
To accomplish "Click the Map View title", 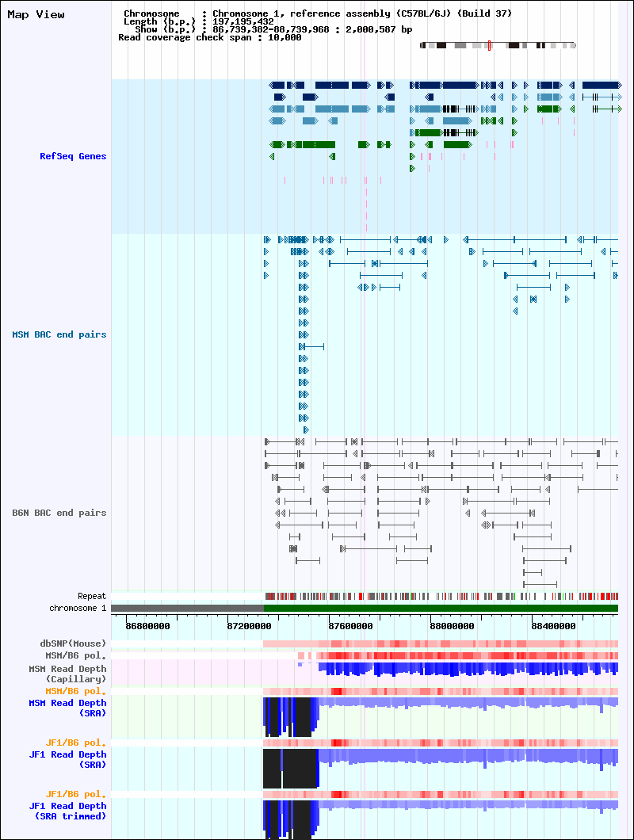I will [x=36, y=15].
